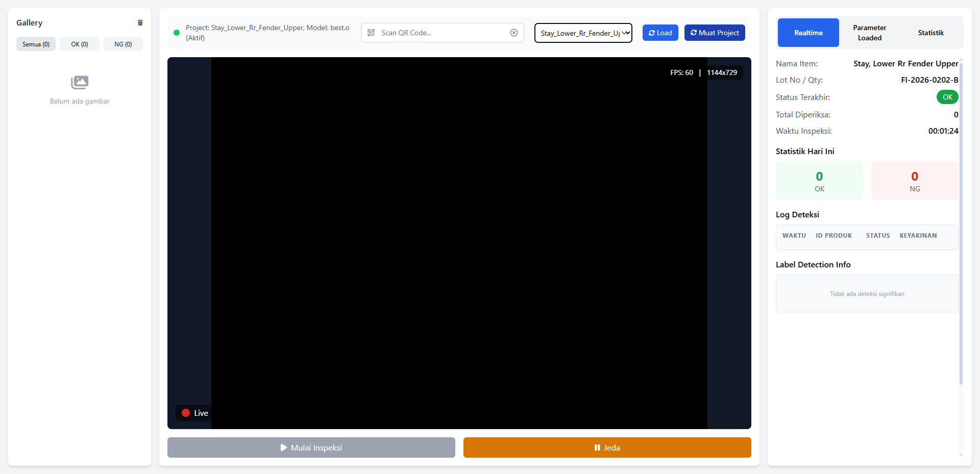
Task: Pause inspection with the Jeda button
Action: pyautogui.click(x=607, y=447)
